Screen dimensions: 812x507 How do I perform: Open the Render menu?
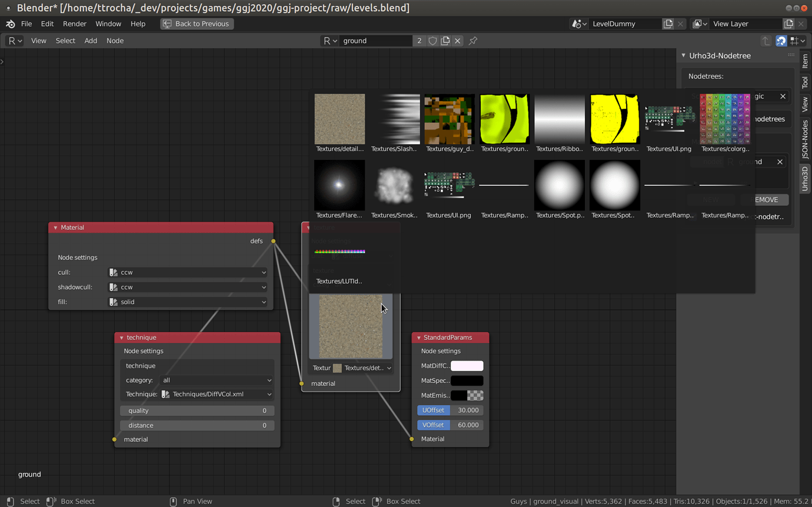tap(75, 24)
